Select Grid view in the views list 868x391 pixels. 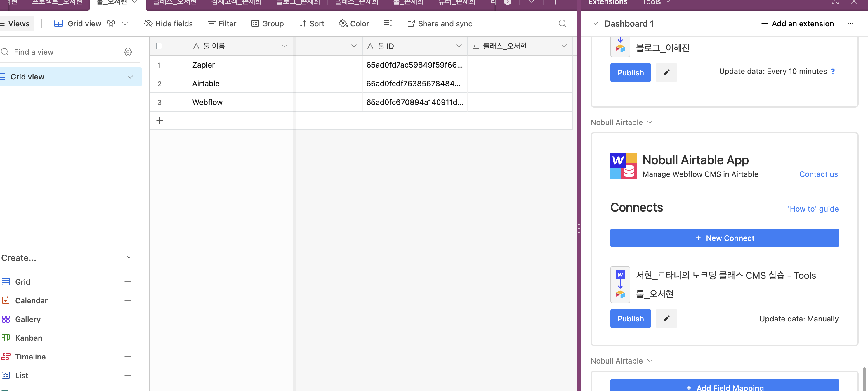point(70,77)
